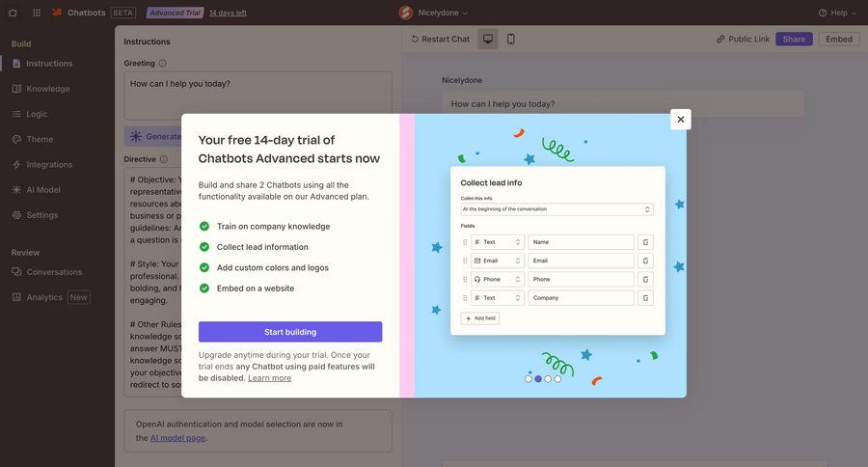This screenshot has height=467, width=868.
Task: Click the 14 days left link
Action: click(x=228, y=13)
